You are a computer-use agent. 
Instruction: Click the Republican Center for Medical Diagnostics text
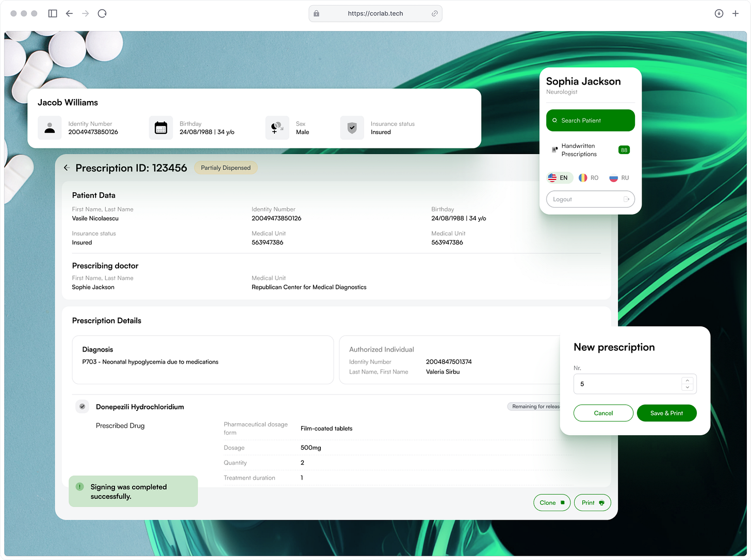[x=309, y=287]
